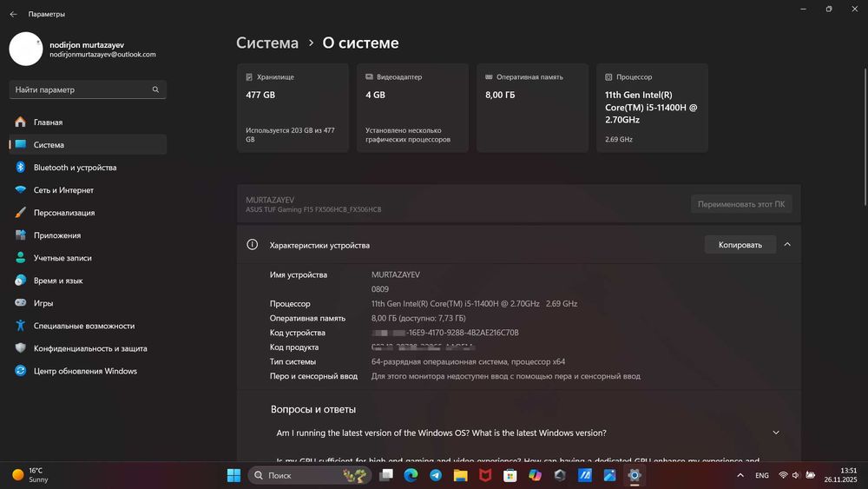The width and height of the screenshot is (868, 489).
Task: Open Конфиденциальность и защита section
Action: click(x=88, y=348)
